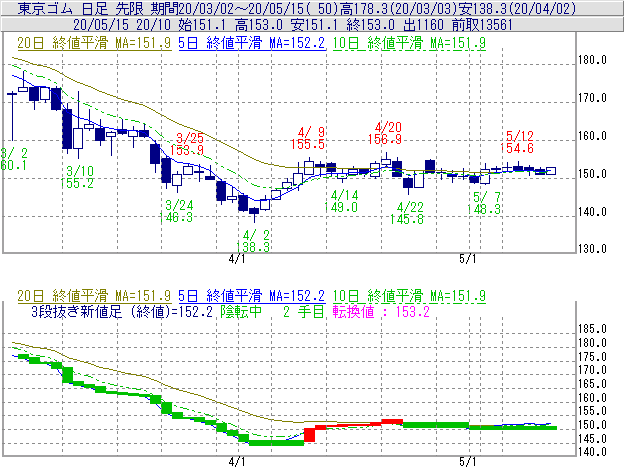624x474 pixels.
Task: Click the 5/12 154.6 high label
Action: coord(517,142)
